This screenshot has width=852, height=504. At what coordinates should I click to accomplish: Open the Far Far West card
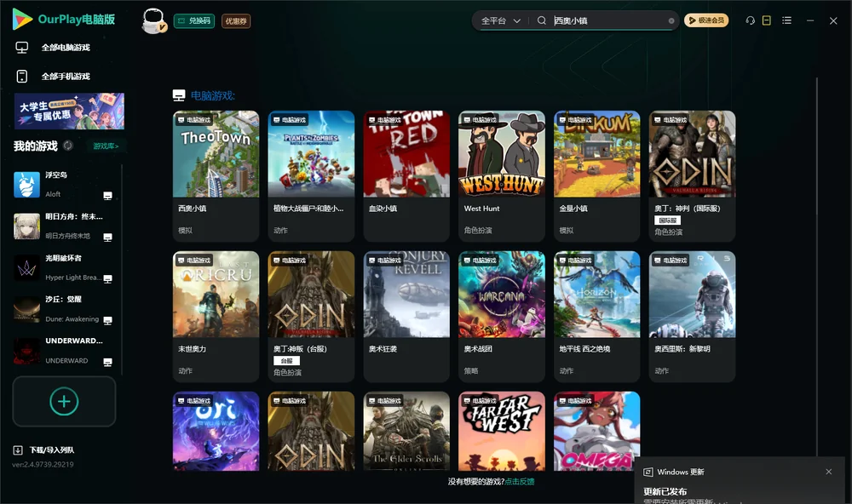[502, 432]
